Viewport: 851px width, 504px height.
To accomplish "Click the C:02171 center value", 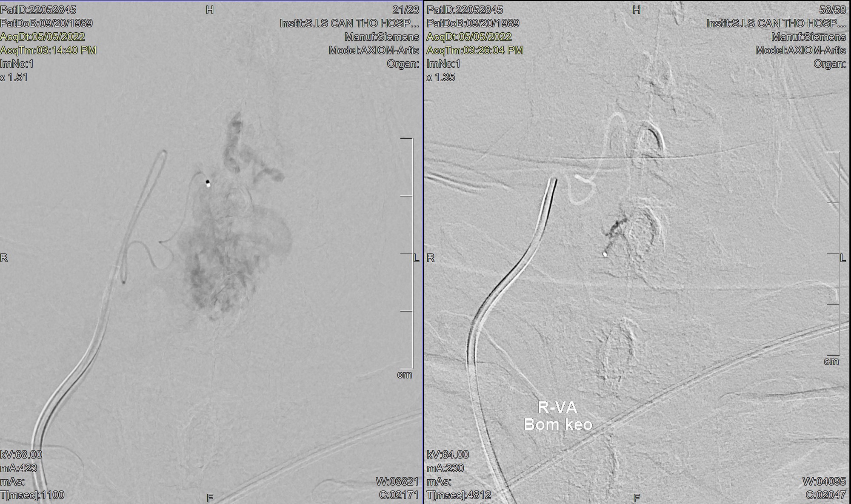I will pyautogui.click(x=399, y=495).
